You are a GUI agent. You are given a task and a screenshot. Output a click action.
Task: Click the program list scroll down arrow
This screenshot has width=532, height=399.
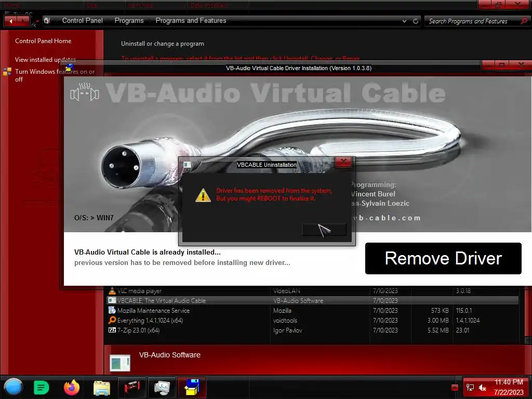pos(528,340)
